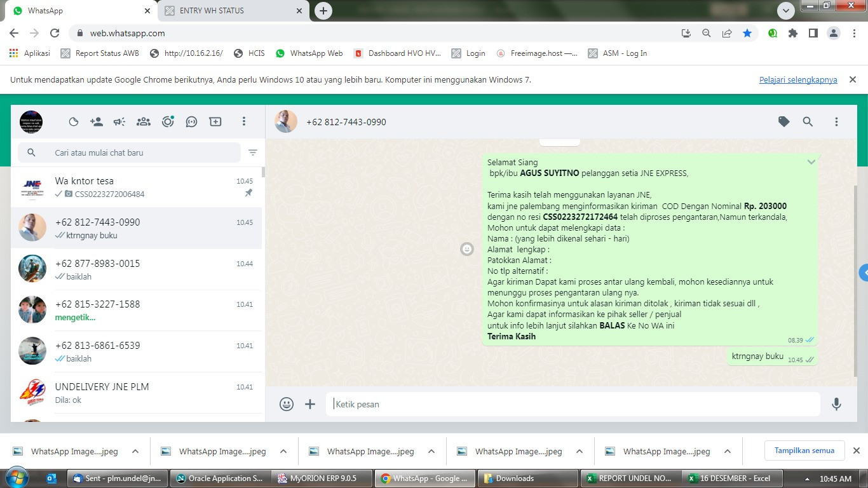Toggle the unread chats filter icon
Viewport: 868px width, 488px height.
tap(253, 152)
